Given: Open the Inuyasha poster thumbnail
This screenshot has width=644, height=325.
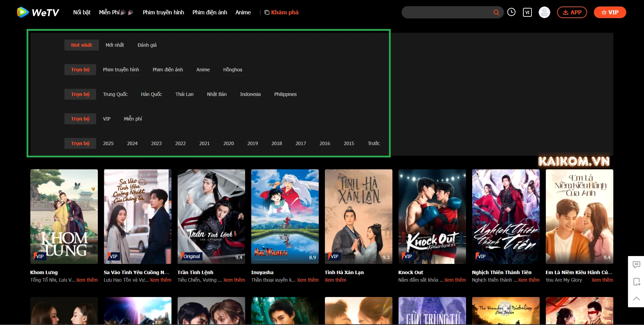Looking at the screenshot, I should [285, 216].
